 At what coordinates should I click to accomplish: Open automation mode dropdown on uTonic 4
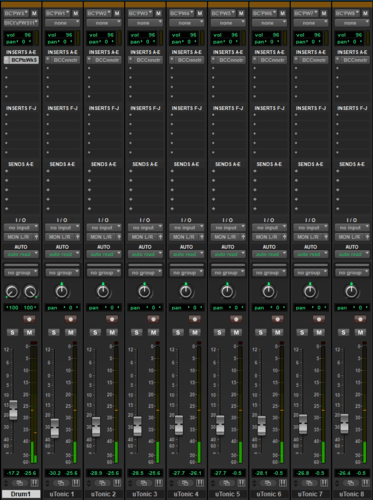pos(186,254)
